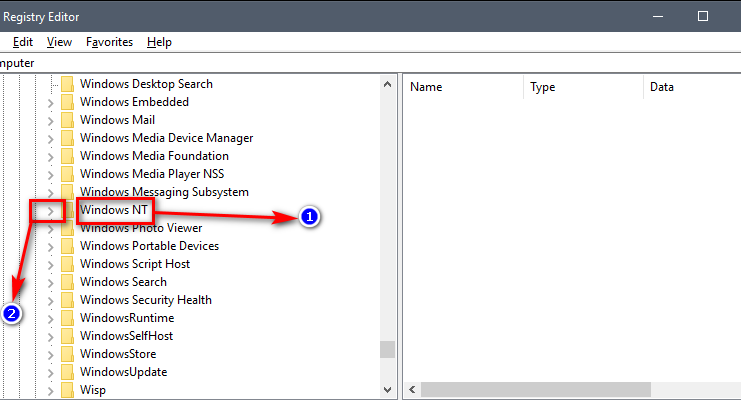Select the Windows Photo Viewer key label
This screenshot has width=741, height=400.
tap(141, 228)
